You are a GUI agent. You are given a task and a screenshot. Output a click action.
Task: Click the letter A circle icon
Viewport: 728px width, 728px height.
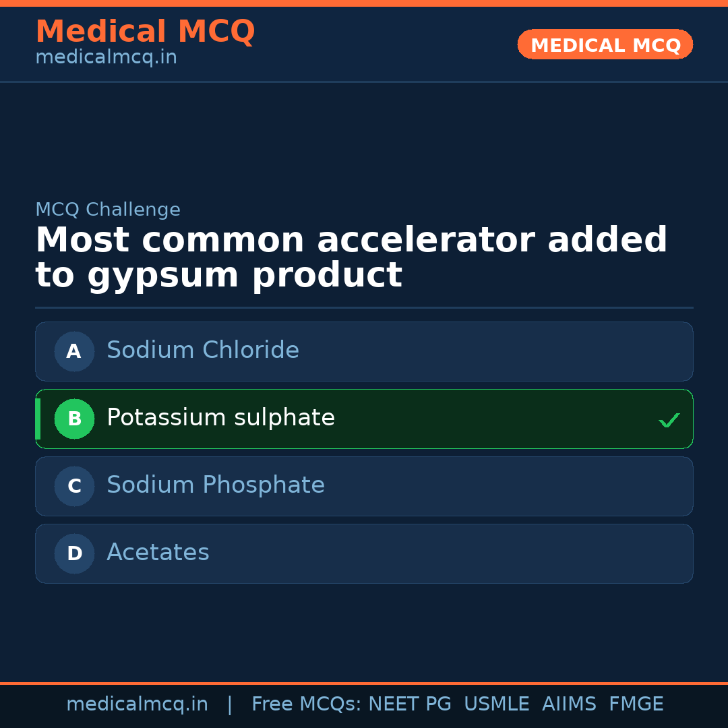74,351
